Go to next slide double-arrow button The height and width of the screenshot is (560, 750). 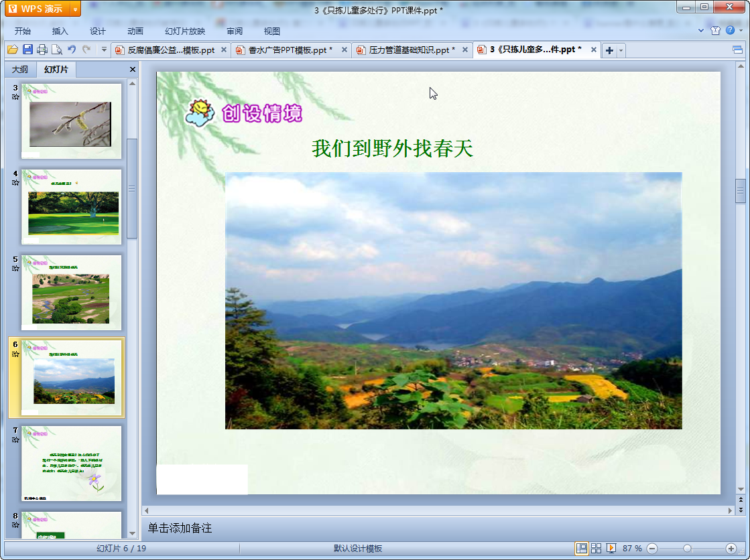point(741,509)
